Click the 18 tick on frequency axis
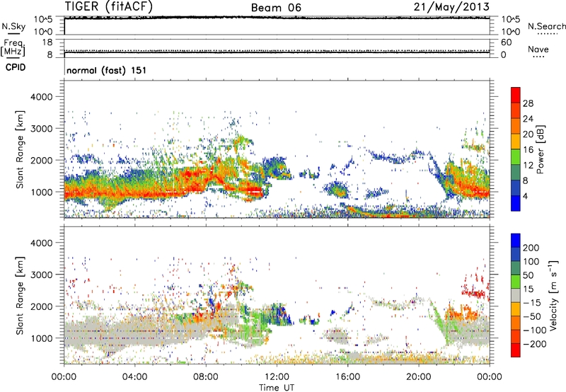 coord(47,42)
